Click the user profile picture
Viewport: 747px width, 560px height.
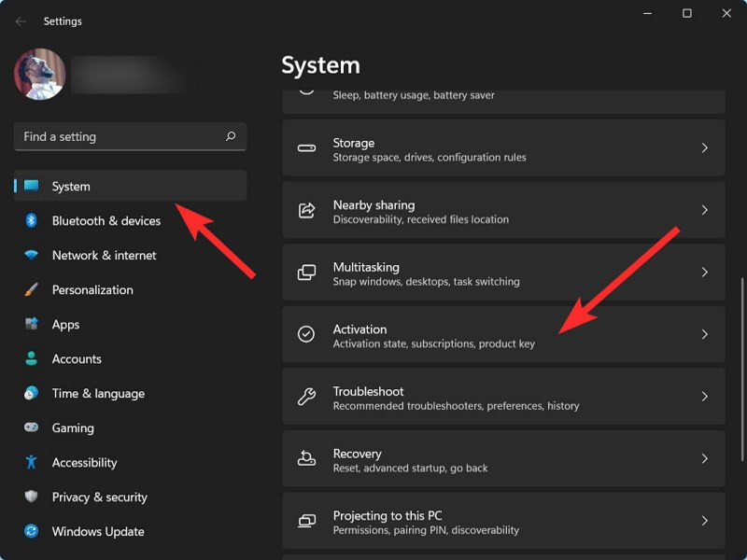[x=41, y=74]
